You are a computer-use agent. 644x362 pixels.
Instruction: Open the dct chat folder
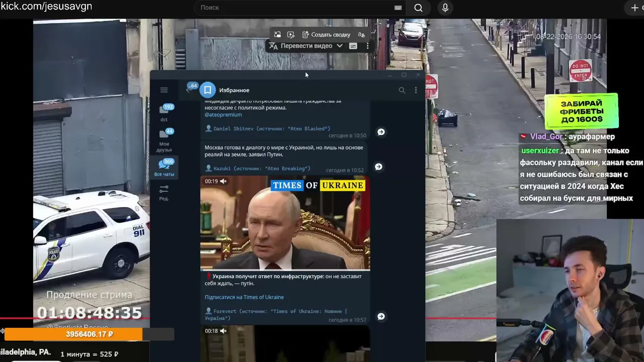[x=165, y=113]
